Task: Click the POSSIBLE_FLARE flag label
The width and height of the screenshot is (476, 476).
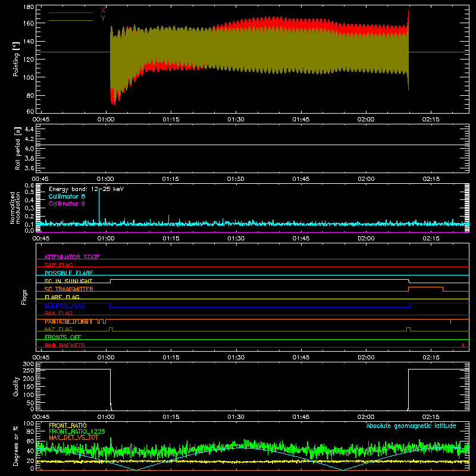Action: tap(68, 273)
